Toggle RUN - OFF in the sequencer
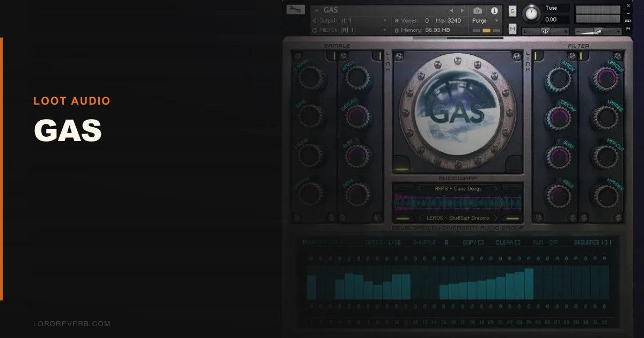 coord(546,243)
